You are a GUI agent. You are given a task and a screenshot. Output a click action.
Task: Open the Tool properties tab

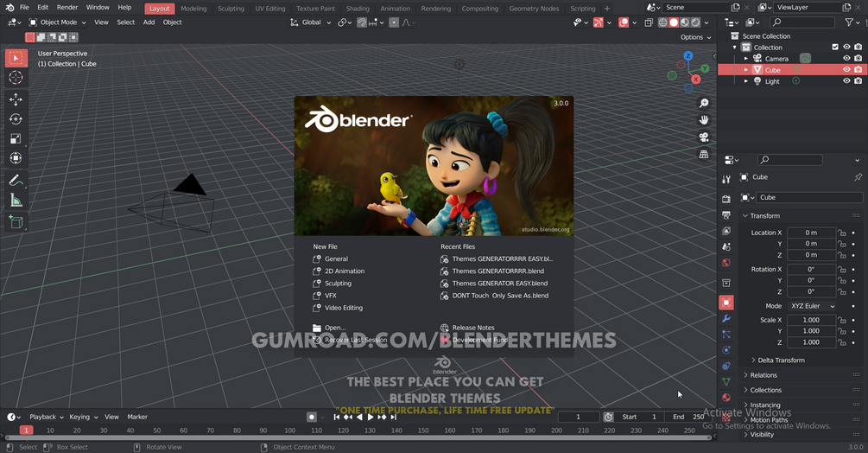click(x=726, y=180)
